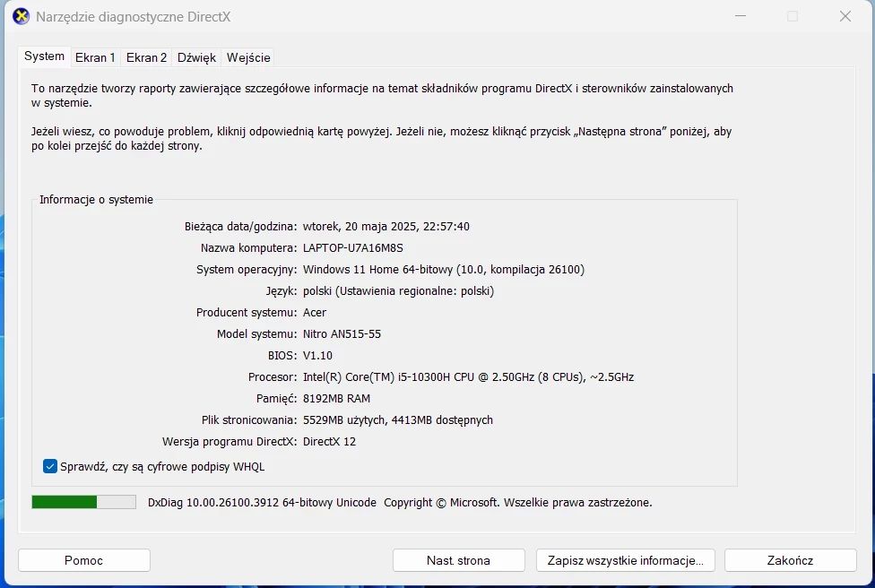Image resolution: width=875 pixels, height=588 pixels.
Task: Click page file value '5529MB użytych'
Action: [343, 420]
